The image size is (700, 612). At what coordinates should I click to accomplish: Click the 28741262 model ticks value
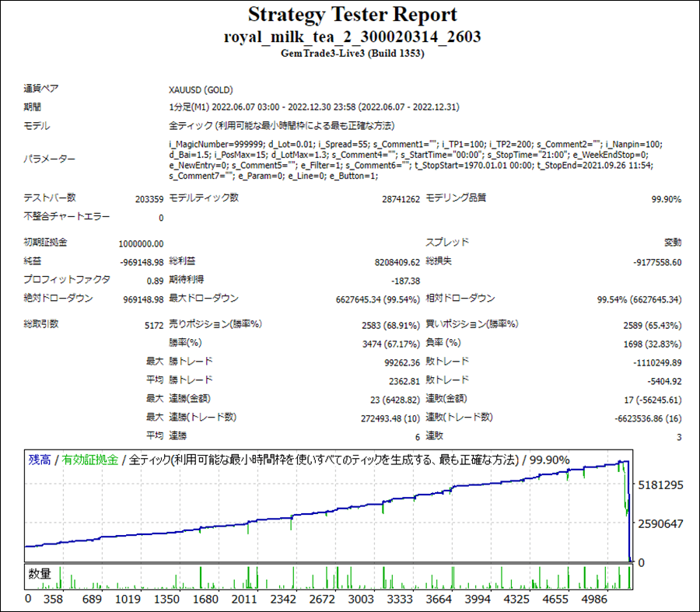401,199
